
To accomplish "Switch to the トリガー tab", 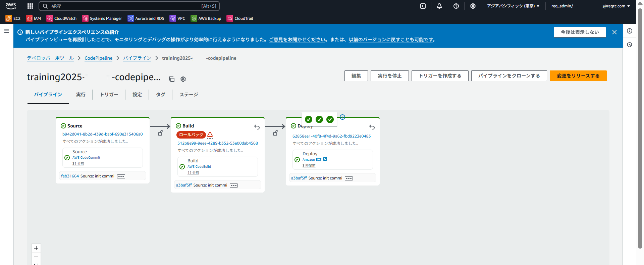I will 109,95.
